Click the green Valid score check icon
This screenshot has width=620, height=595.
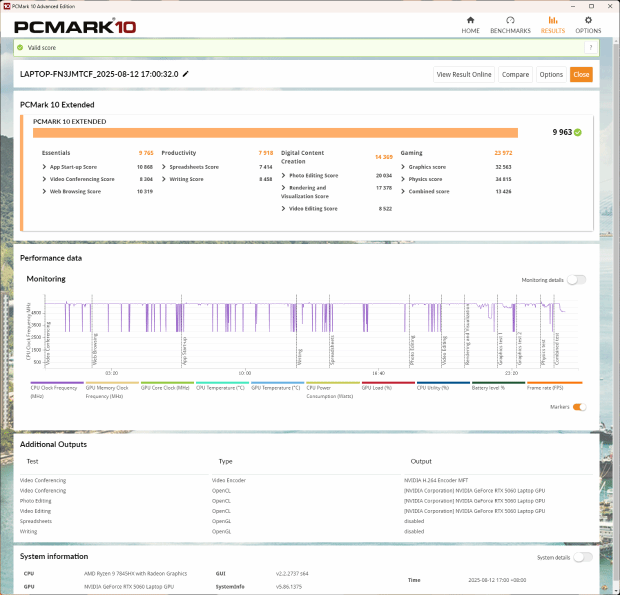pos(18,47)
